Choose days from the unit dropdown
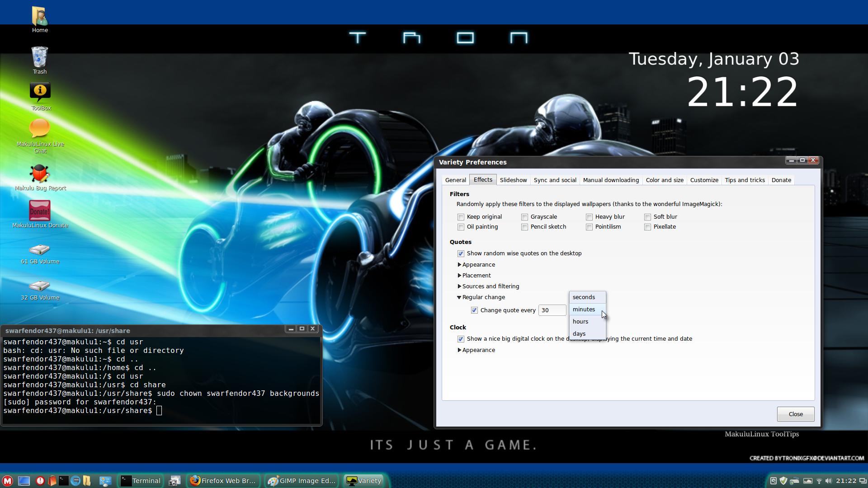The image size is (868, 488). coord(587,334)
